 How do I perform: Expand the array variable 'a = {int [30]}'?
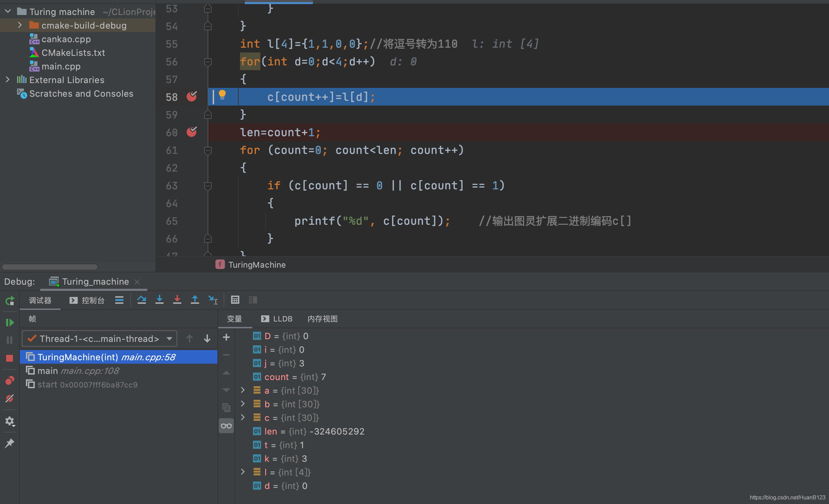coord(242,390)
